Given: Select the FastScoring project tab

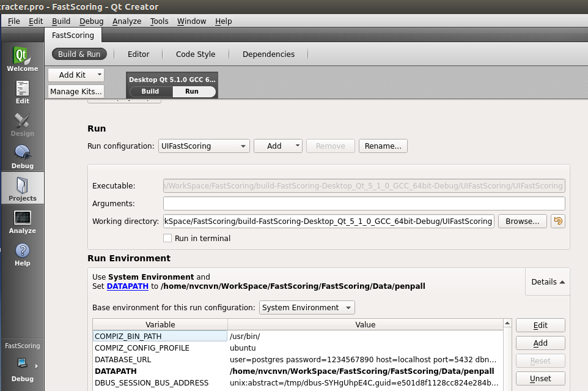Looking at the screenshot, I should tap(73, 35).
